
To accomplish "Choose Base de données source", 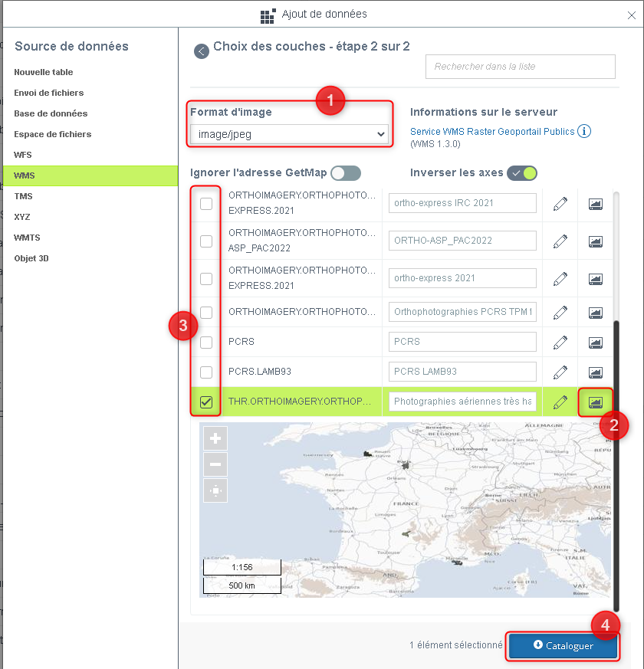I will [51, 113].
